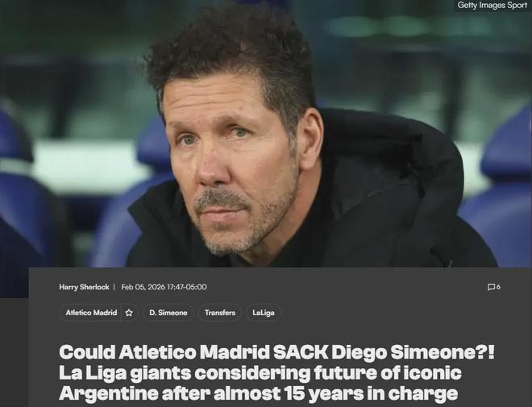Click the Getty Images Sport photo credit

(492, 5)
